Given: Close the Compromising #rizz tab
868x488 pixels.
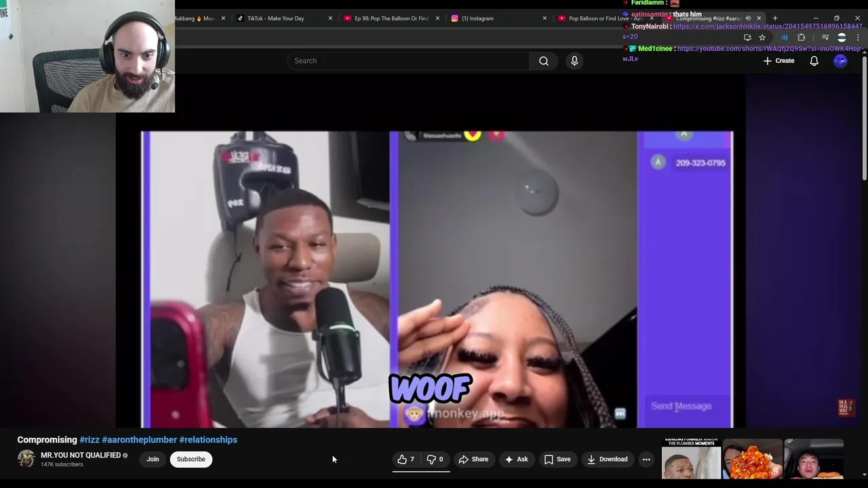Looking at the screenshot, I should pos(759,18).
